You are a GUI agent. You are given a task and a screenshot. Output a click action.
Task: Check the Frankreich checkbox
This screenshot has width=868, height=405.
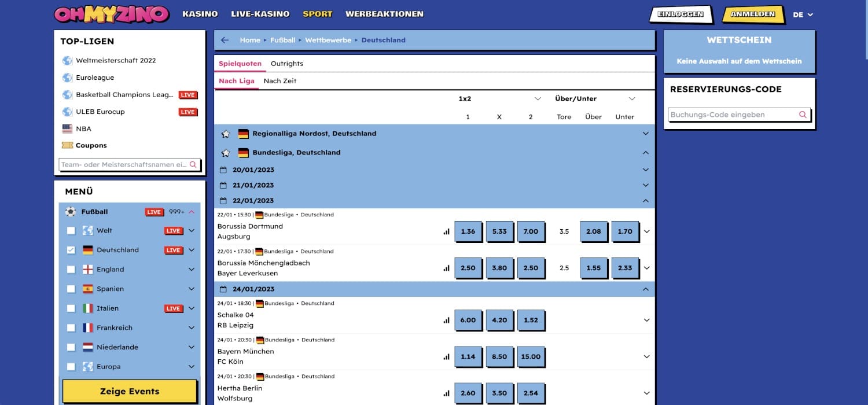coord(71,327)
